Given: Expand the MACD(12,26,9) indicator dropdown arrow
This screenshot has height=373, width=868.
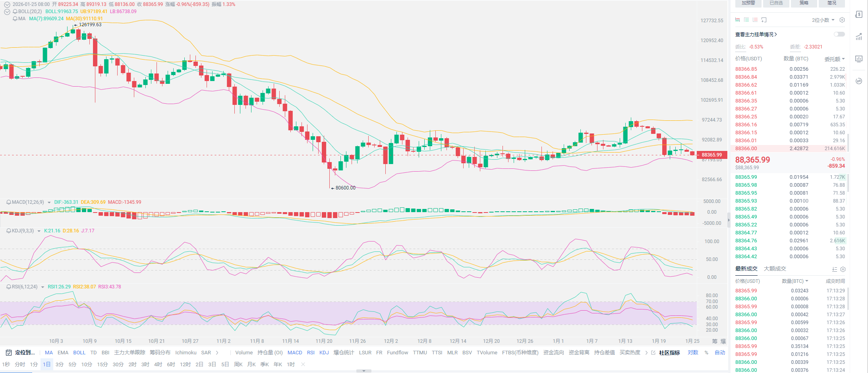Looking at the screenshot, I should pos(49,202).
